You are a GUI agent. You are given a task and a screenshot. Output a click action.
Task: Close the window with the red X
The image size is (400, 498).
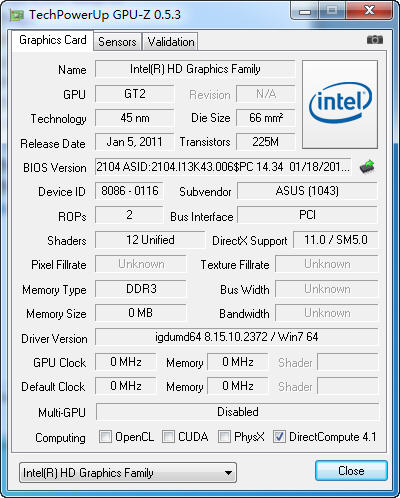[369, 11]
